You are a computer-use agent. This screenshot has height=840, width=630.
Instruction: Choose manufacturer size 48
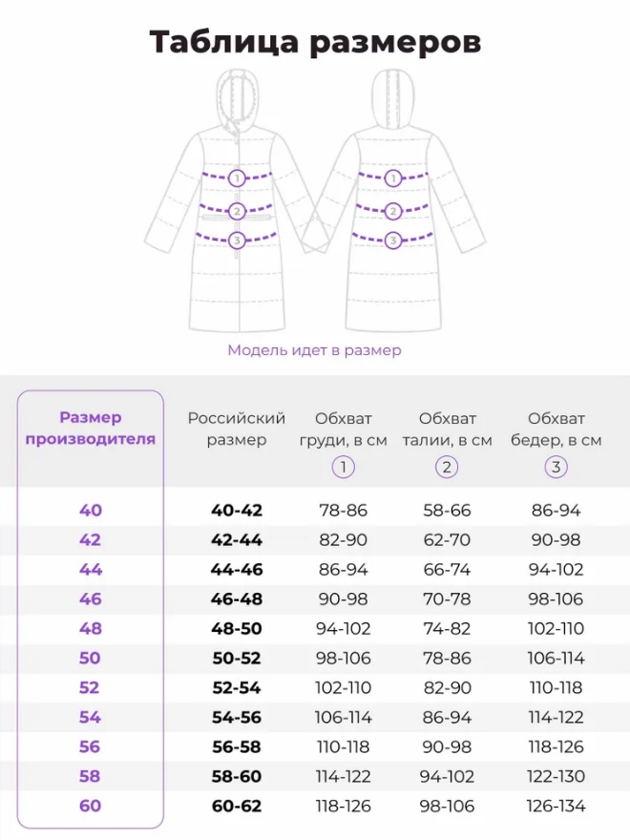(x=91, y=629)
